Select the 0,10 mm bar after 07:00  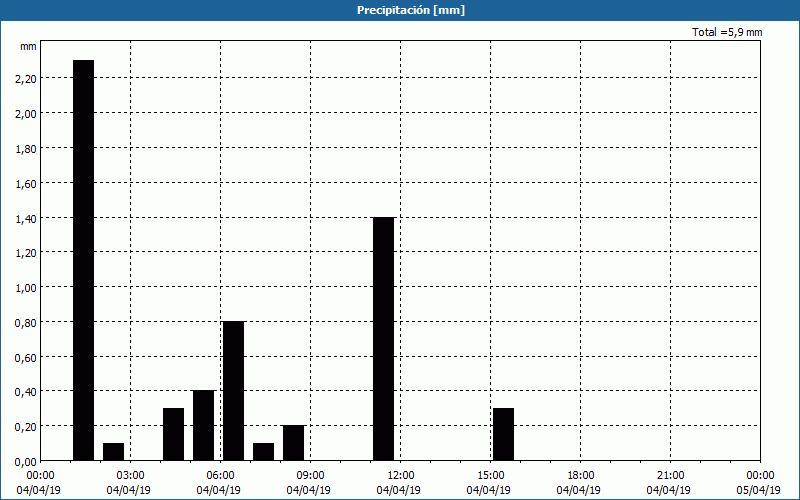click(x=263, y=452)
